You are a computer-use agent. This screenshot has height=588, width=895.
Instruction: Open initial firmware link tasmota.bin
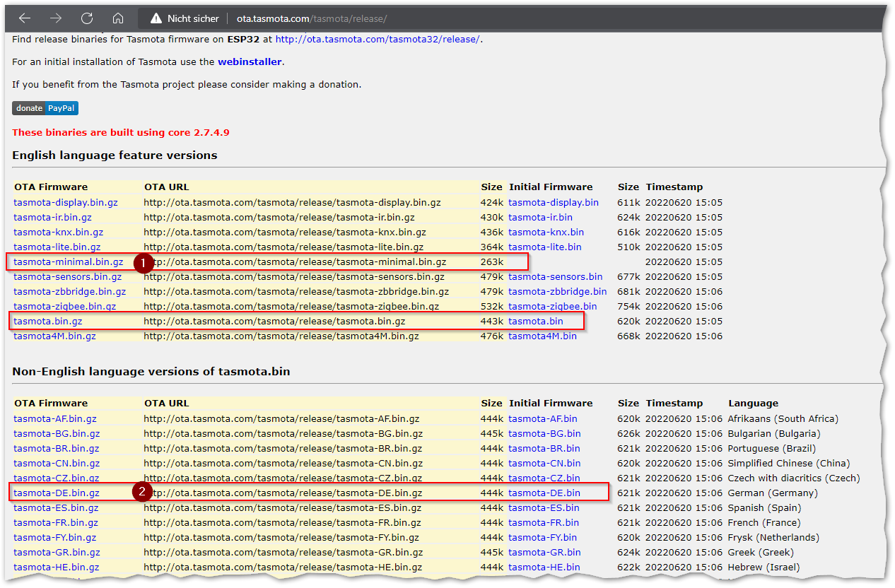click(x=536, y=322)
